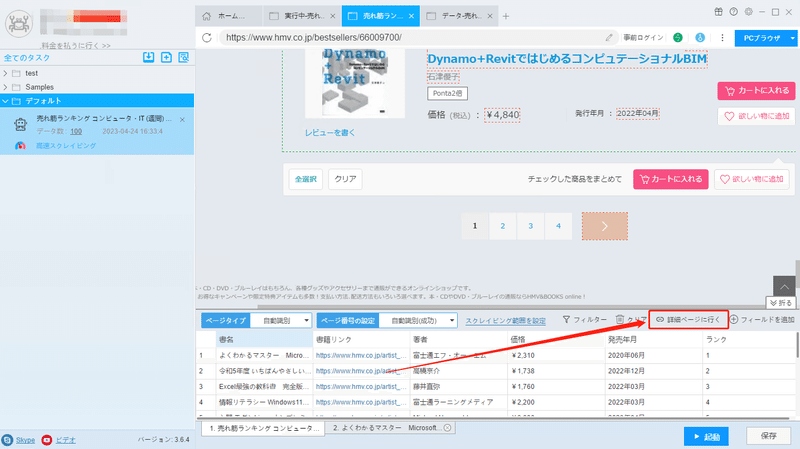Screen dimensions: 800x449
Task: Click the 事前ログイン button
Action: (x=642, y=37)
